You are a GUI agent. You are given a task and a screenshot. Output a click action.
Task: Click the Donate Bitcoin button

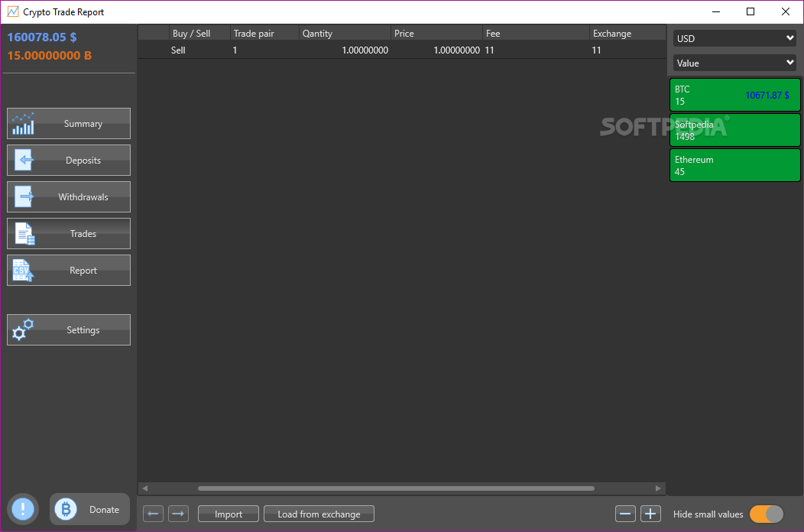click(89, 509)
